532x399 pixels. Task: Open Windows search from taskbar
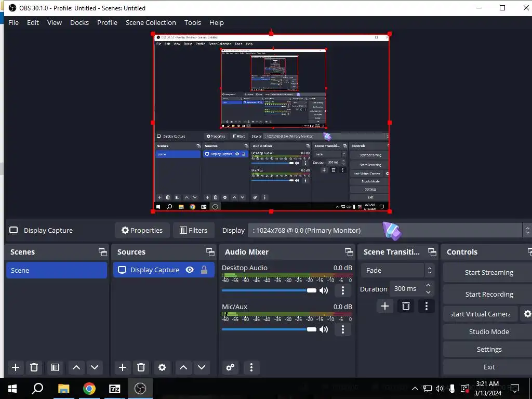click(37, 389)
